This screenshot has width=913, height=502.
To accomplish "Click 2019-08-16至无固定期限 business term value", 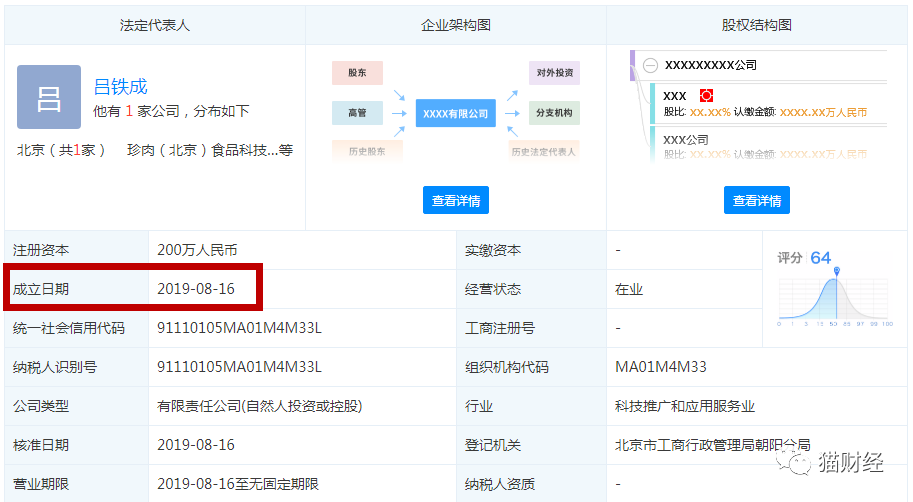I will tap(238, 484).
